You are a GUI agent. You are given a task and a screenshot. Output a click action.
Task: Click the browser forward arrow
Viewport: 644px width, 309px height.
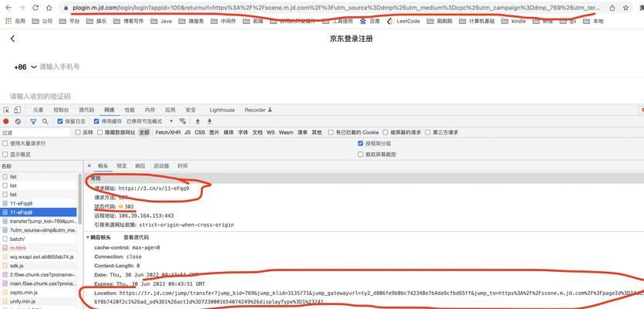click(22, 8)
